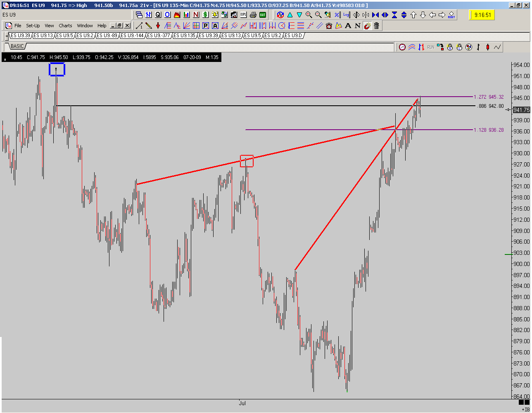
Task: Click the cyan down triangle icon
Action: coord(299,15)
